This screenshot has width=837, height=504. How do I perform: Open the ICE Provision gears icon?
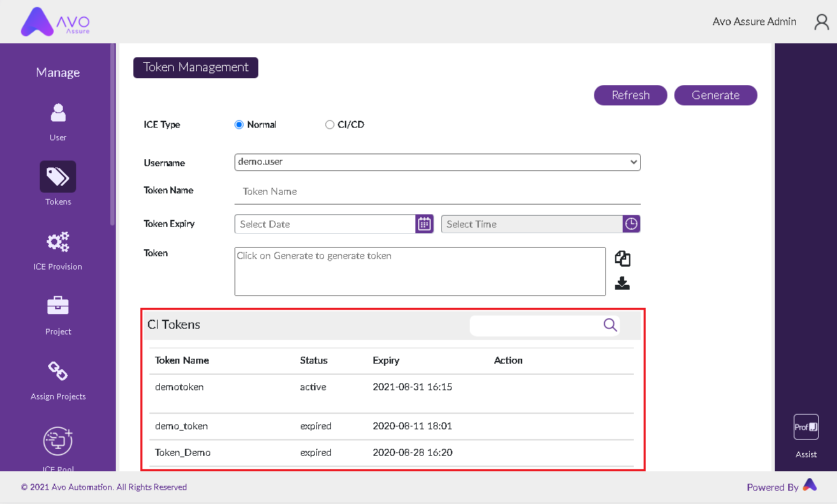coord(58,242)
